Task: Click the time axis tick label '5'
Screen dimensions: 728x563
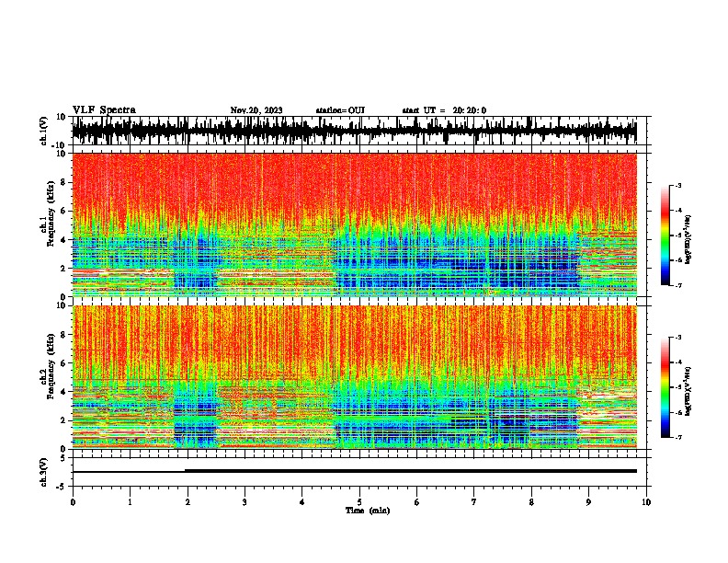Action: pyautogui.click(x=359, y=502)
